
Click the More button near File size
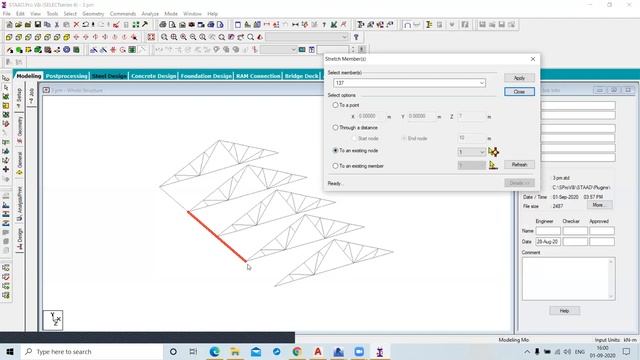click(x=600, y=205)
